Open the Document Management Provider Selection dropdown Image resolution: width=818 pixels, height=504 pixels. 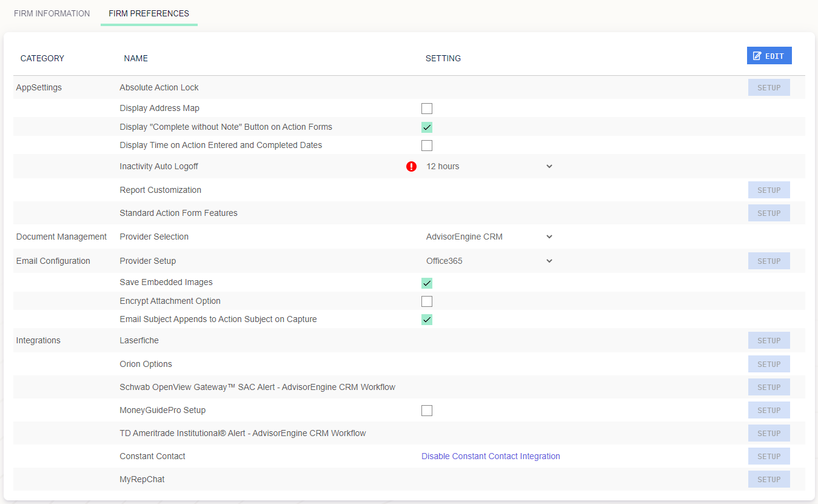tap(489, 237)
